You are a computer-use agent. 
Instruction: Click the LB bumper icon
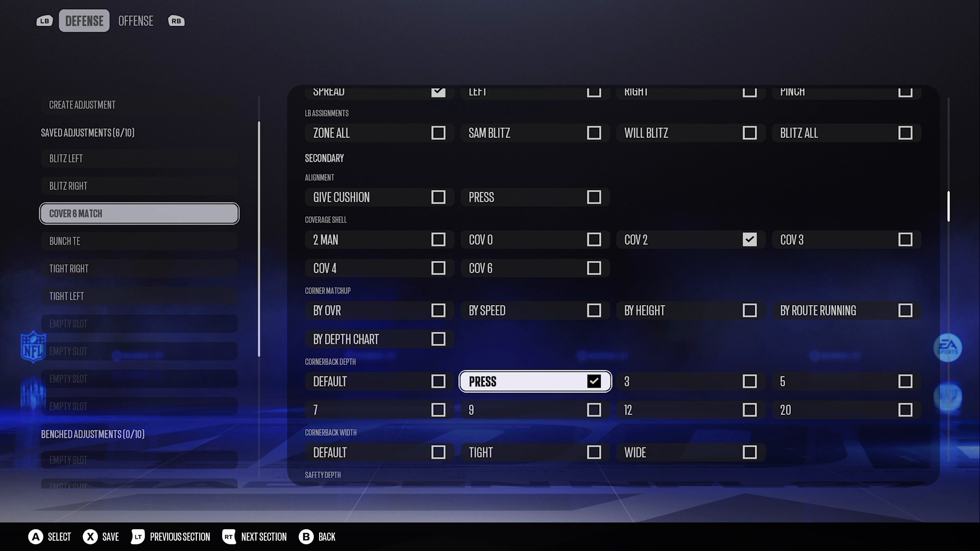point(44,21)
